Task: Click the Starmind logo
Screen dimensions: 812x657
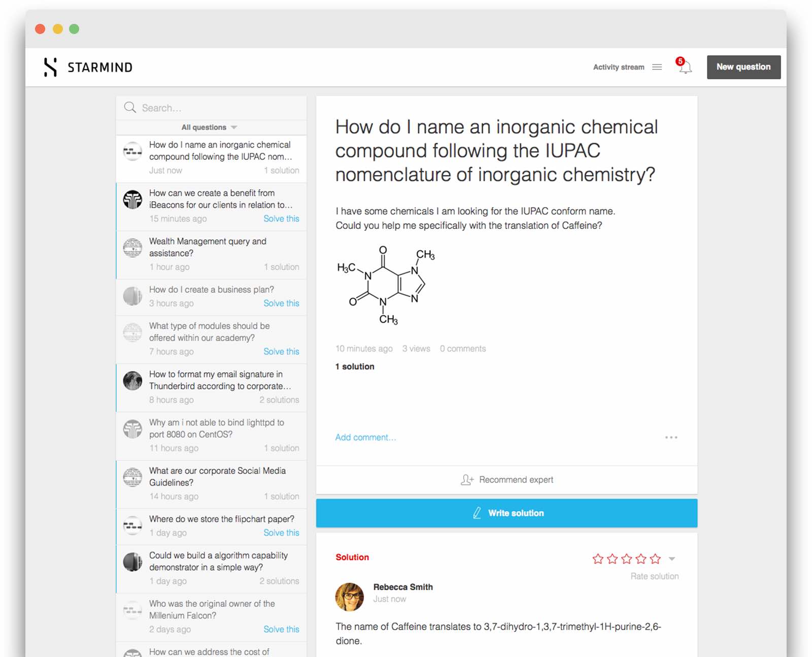Action: (x=88, y=67)
